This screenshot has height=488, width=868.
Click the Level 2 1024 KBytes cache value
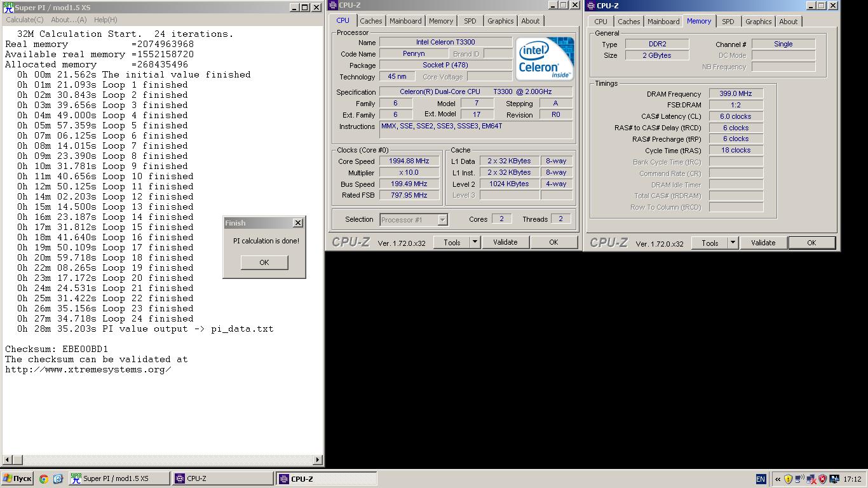[x=509, y=184]
